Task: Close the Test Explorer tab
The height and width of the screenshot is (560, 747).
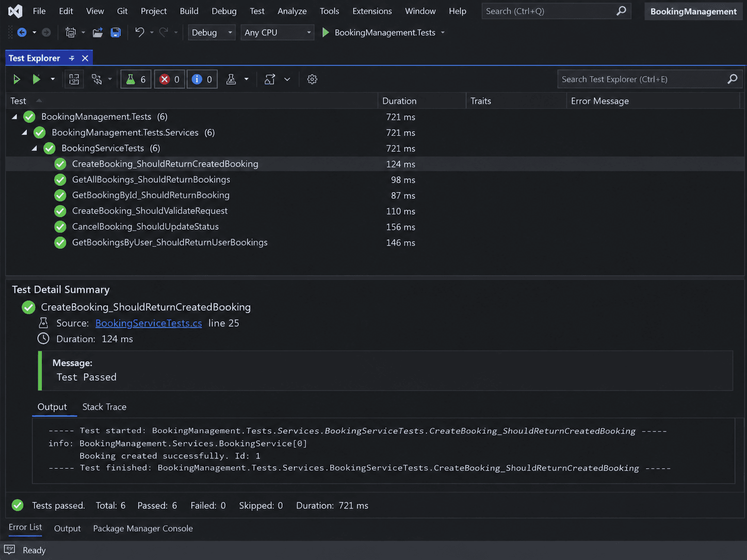Action: tap(85, 58)
